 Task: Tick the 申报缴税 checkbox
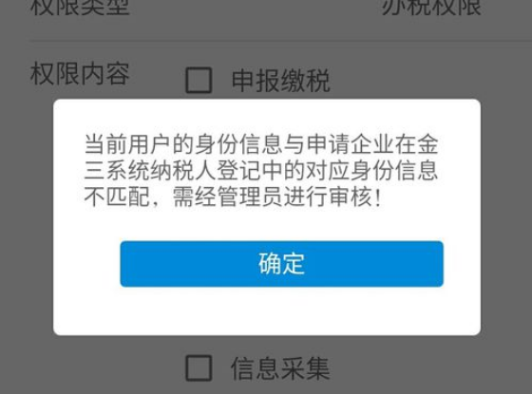coord(199,80)
